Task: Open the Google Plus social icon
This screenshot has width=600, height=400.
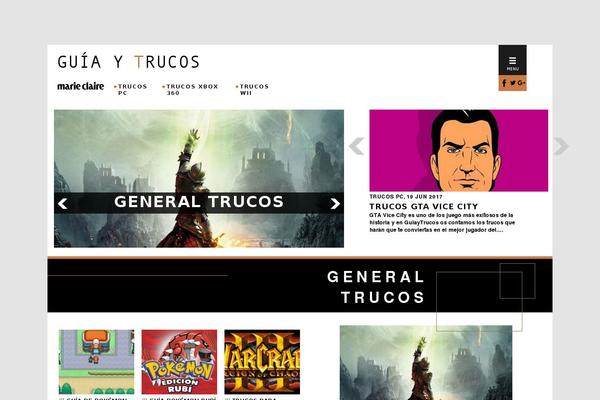Action: click(521, 83)
